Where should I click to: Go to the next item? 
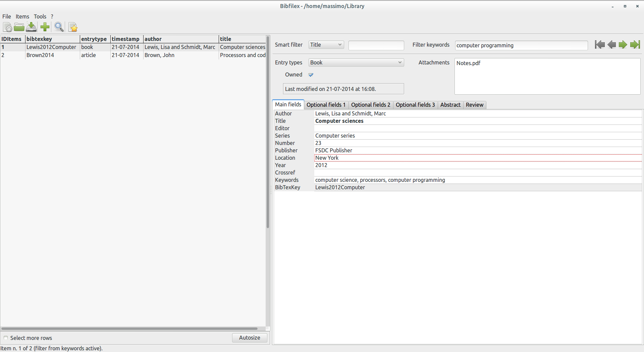click(x=623, y=45)
